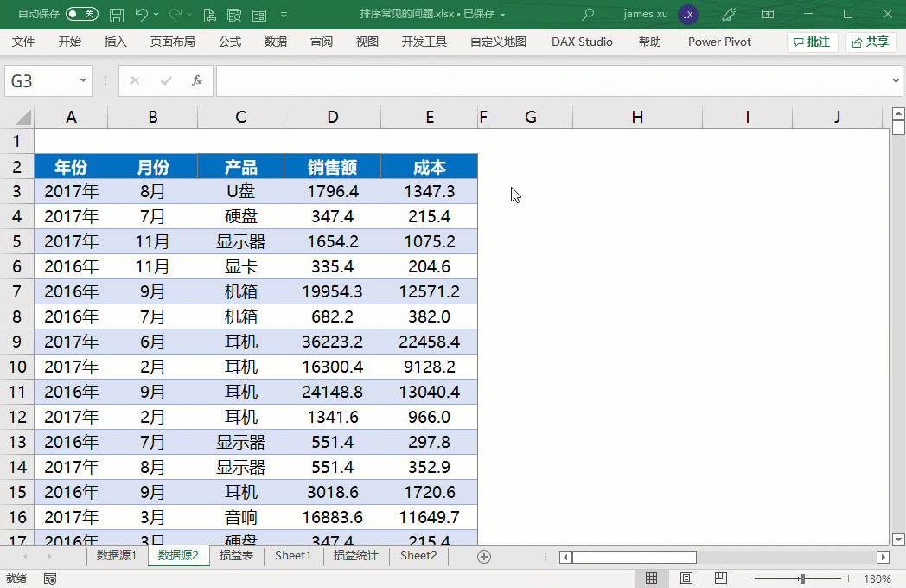Viewport: 906px width, 588px height.
Task: Select Normal view in status bar
Action: coord(652,578)
